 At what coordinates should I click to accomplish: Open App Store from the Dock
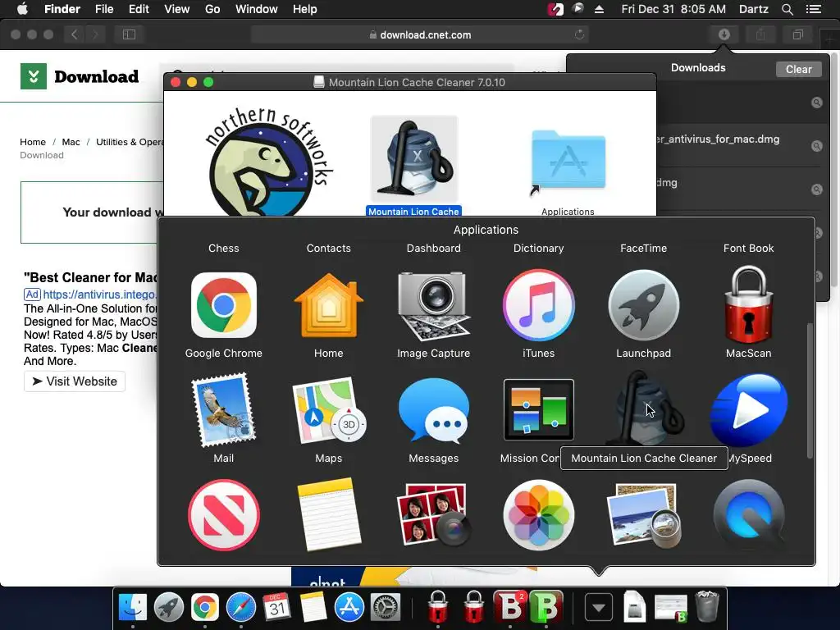pos(349,608)
